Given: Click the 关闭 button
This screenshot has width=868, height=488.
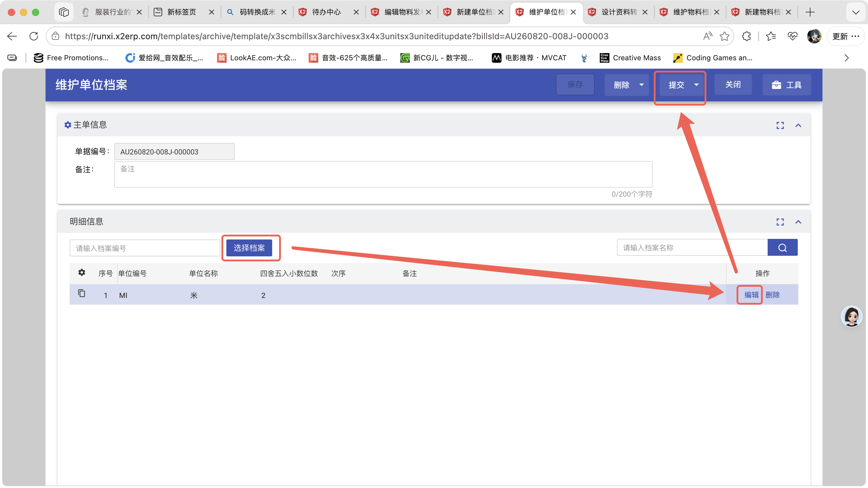Looking at the screenshot, I should click(733, 85).
